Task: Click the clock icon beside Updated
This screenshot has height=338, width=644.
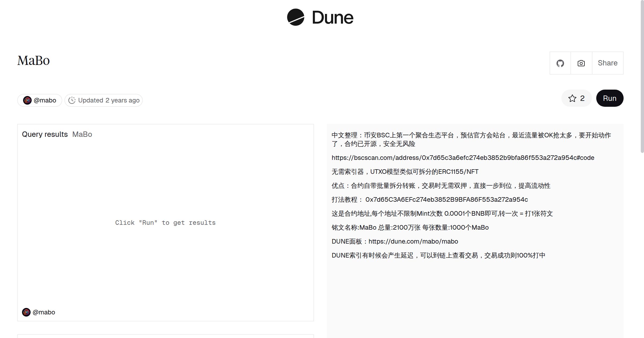Action: pyautogui.click(x=72, y=100)
